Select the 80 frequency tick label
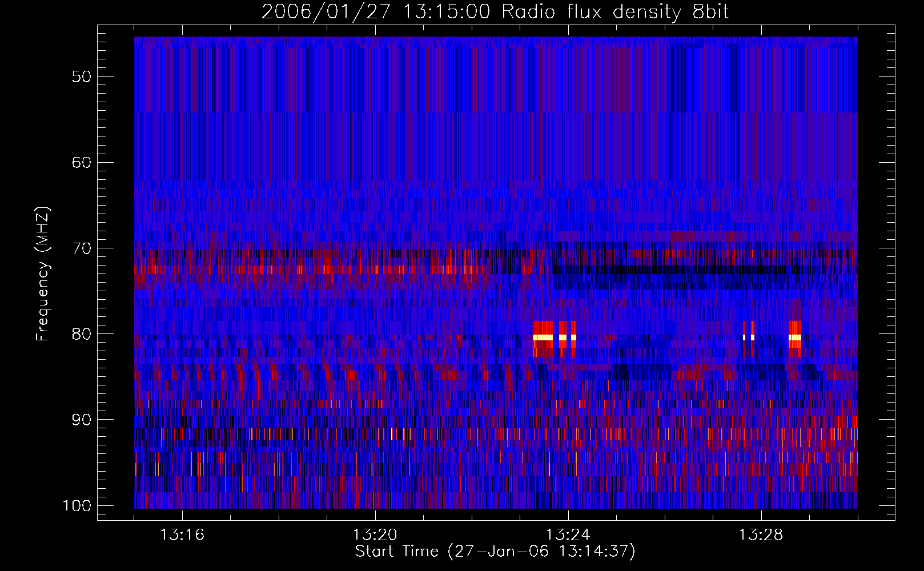The image size is (924, 571). (x=82, y=334)
